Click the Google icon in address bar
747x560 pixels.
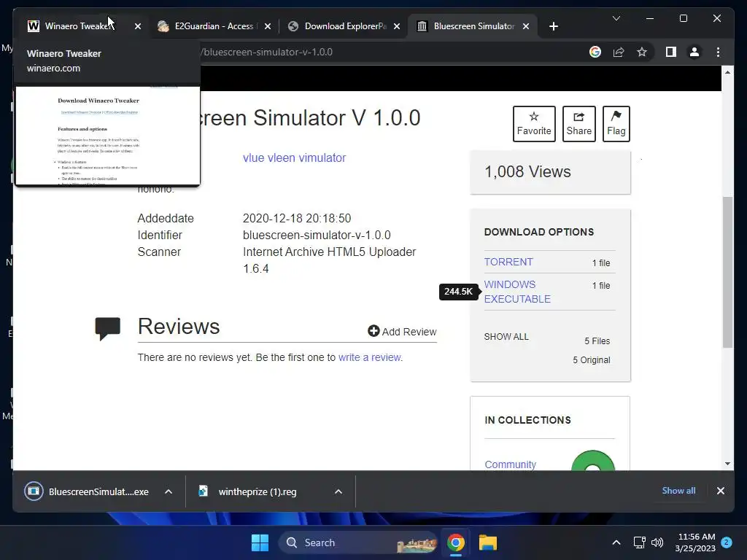coord(595,52)
